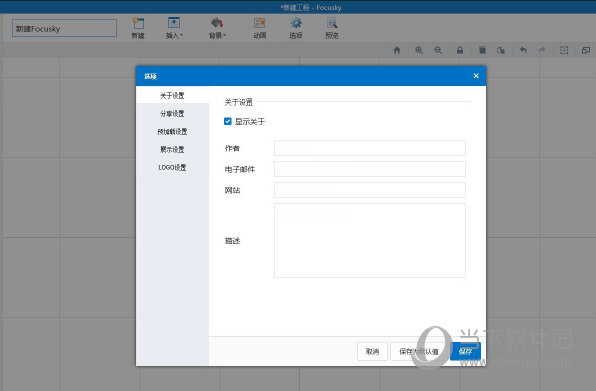Viewport: 596px width, 391px height.
Task: Open the 动画 (Animation) tool icon
Action: tap(260, 24)
